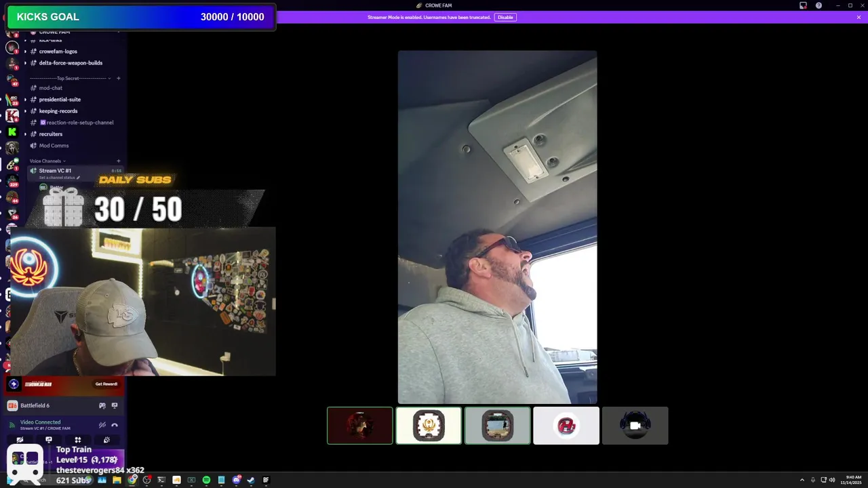Edit channel status pencil icon
868x488 pixels.
click(78, 178)
